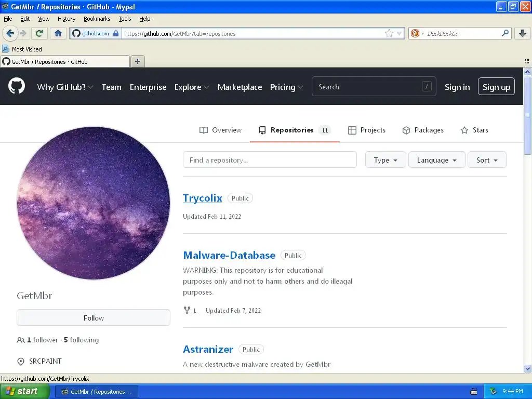
Task: Open the Edit menu
Action: click(x=25, y=19)
